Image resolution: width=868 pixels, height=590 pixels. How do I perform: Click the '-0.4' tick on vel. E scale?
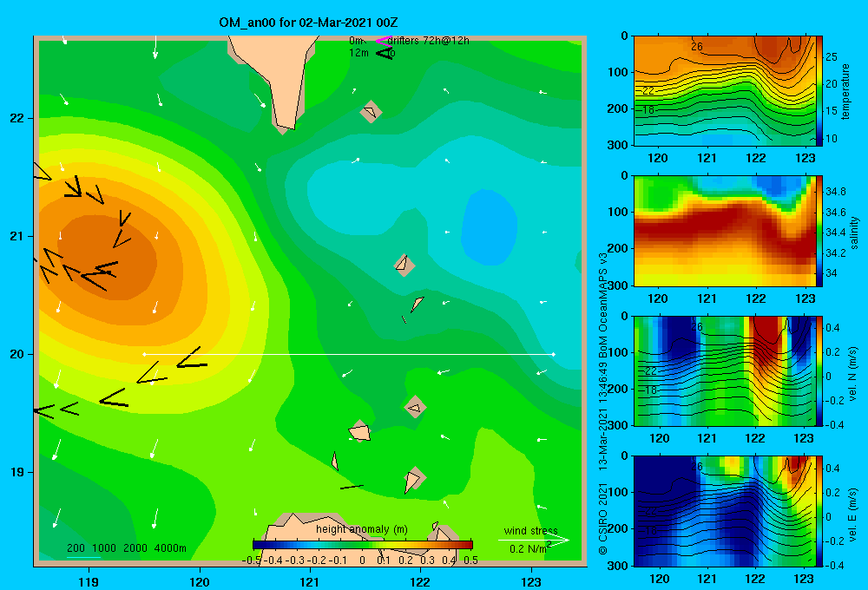tap(834, 565)
